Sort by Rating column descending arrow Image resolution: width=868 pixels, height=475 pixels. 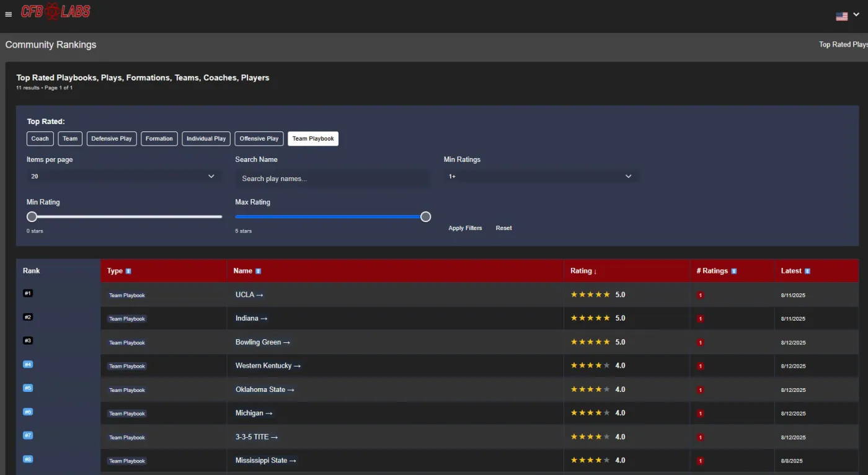tap(596, 272)
